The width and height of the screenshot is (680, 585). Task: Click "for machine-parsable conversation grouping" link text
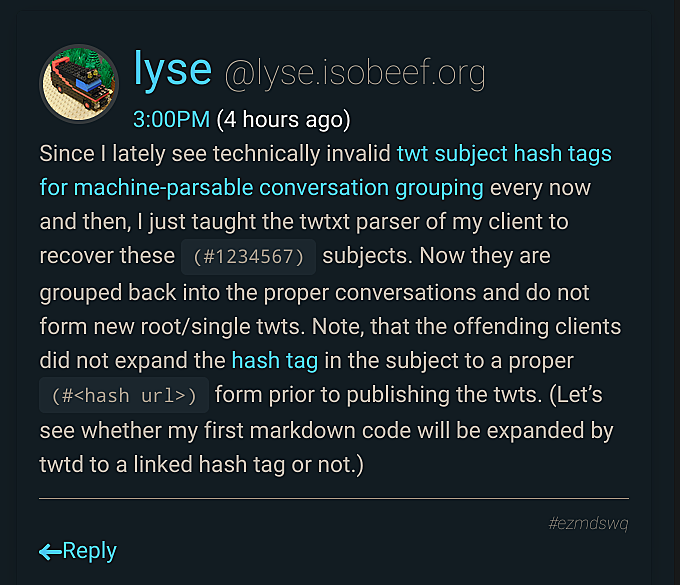point(262,188)
